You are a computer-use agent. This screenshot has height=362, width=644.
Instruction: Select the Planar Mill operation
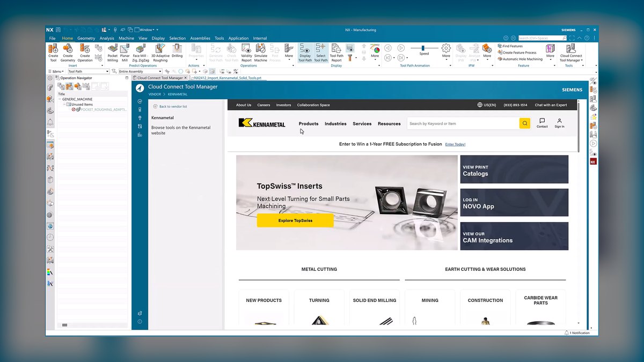pos(125,53)
